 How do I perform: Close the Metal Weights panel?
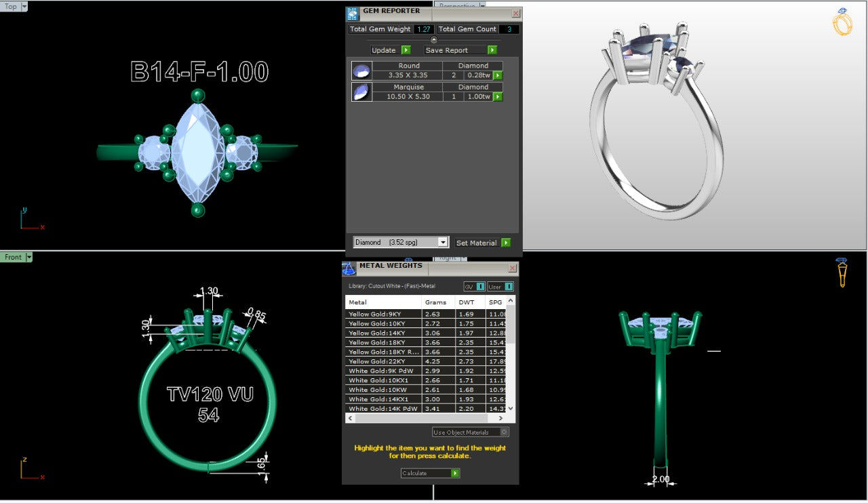pyautogui.click(x=512, y=268)
